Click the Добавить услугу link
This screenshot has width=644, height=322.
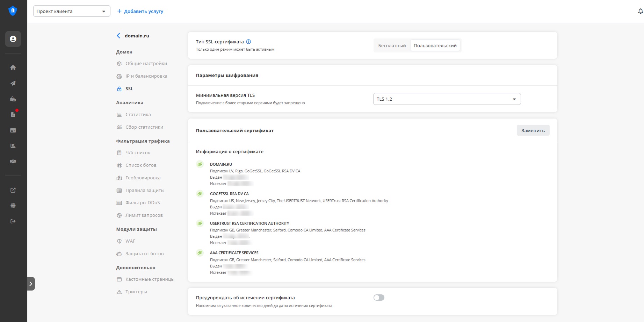tap(140, 11)
